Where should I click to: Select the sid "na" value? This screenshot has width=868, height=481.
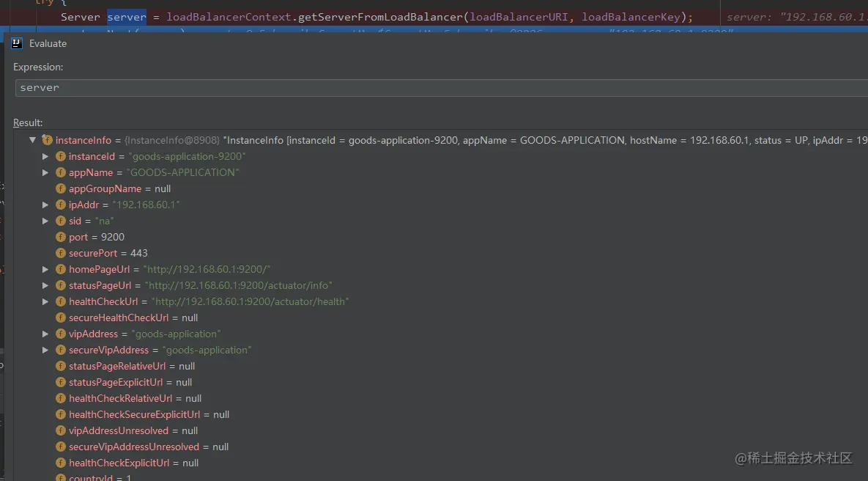tap(105, 221)
